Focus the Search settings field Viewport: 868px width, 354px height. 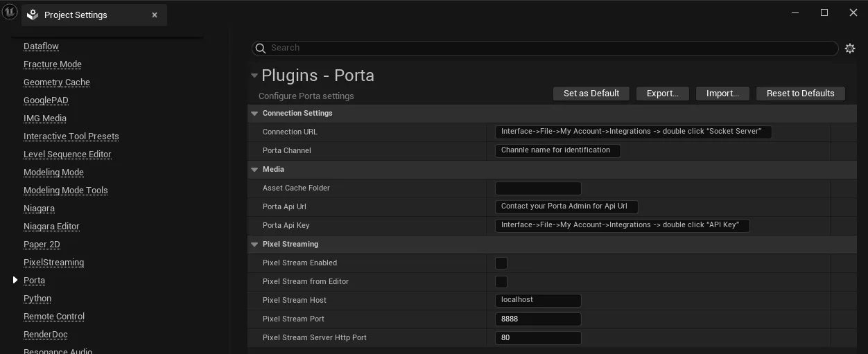(545, 48)
